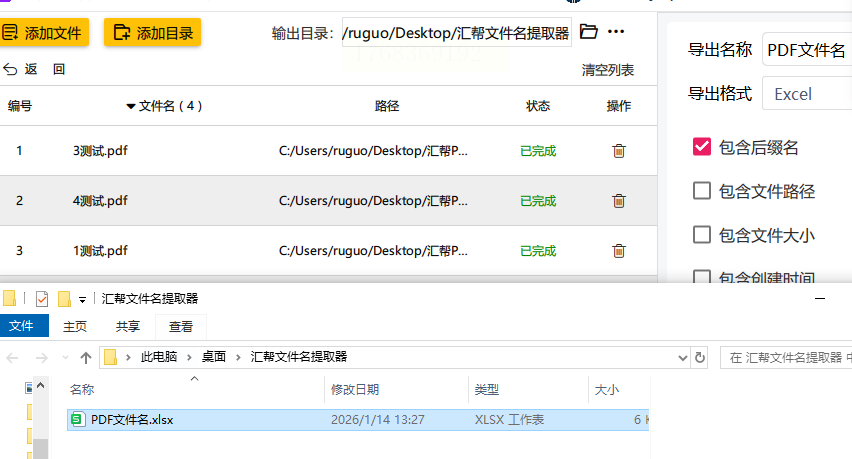
Task: Click the Explorer properties quick-access icon
Action: coord(42,299)
